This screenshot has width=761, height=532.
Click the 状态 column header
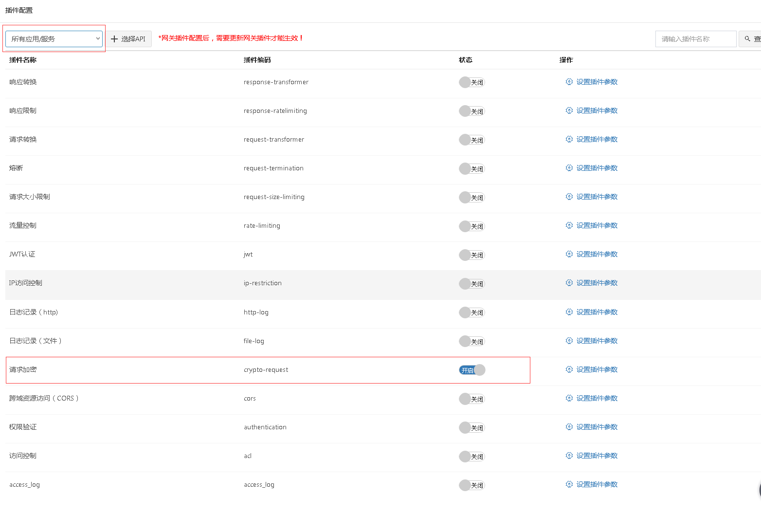click(x=465, y=60)
